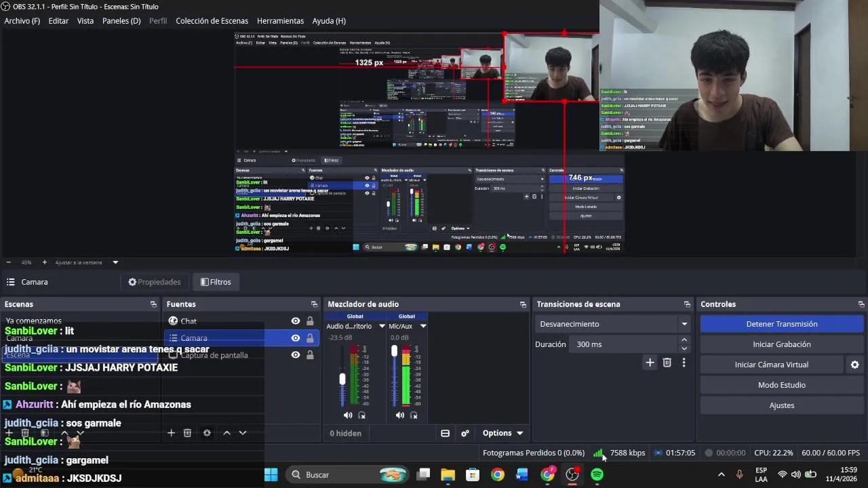
Task: Float the Transiciones de escena panel
Action: 687,304
